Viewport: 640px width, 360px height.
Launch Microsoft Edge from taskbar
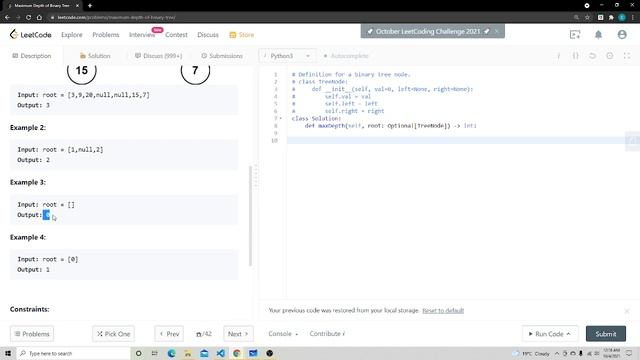tap(171, 353)
